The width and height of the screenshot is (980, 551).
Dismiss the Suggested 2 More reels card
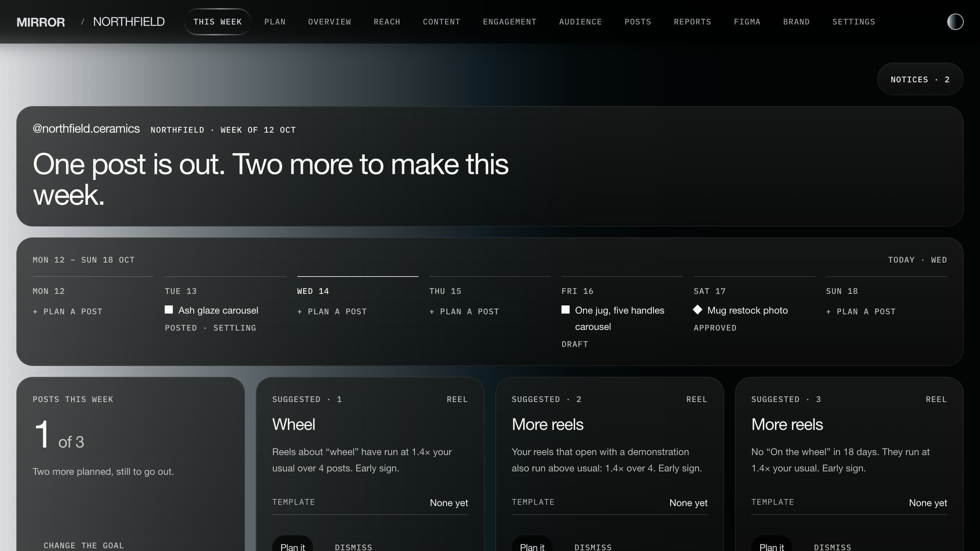point(593,547)
